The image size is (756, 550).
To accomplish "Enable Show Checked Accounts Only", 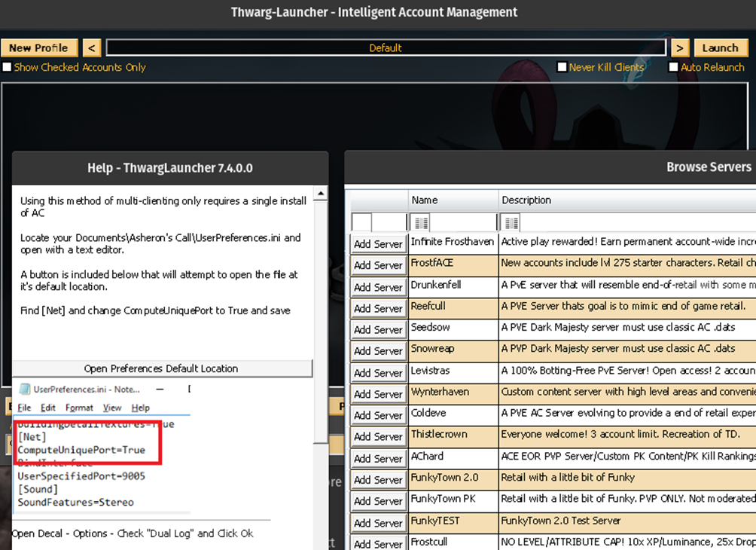I will (8, 68).
